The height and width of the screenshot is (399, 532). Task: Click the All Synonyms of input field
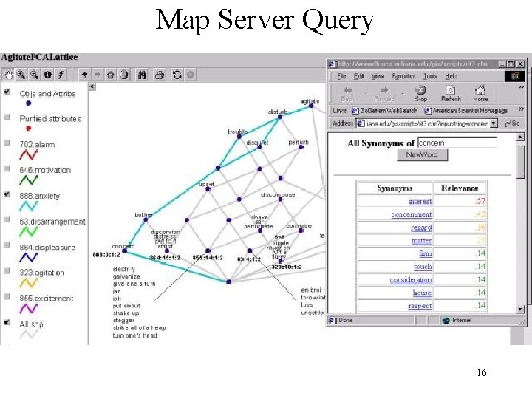457,143
